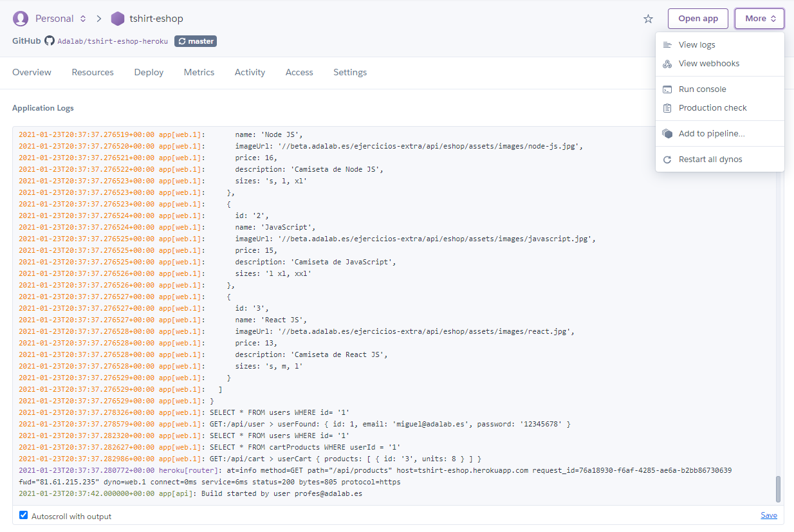The height and width of the screenshot is (532, 794).
Task: Click the purple hexagon app icon
Action: [118, 19]
